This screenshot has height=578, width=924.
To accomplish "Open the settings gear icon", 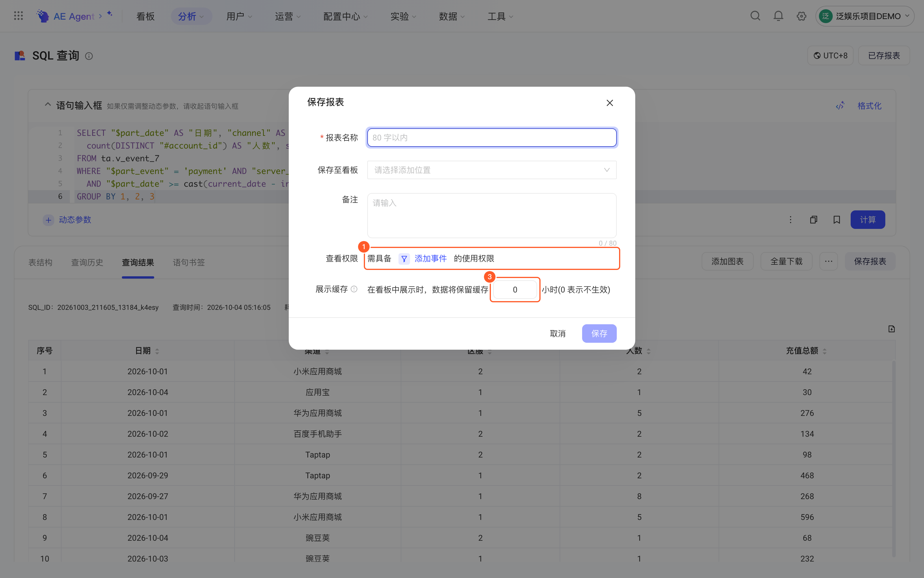I will [x=802, y=16].
